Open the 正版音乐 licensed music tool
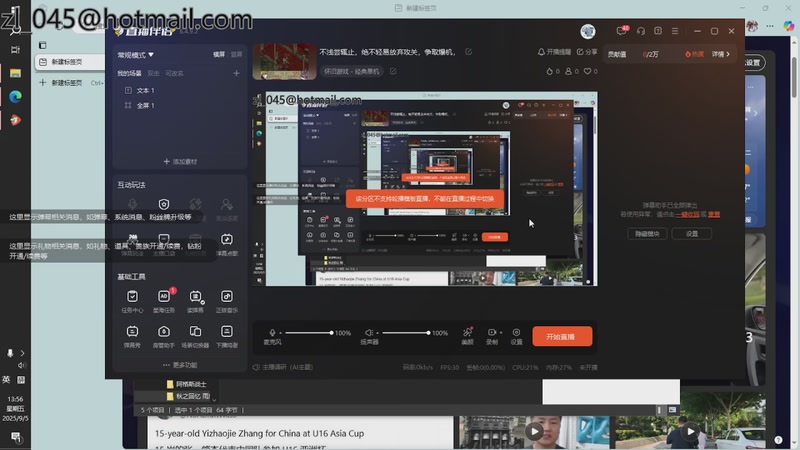 click(x=227, y=301)
